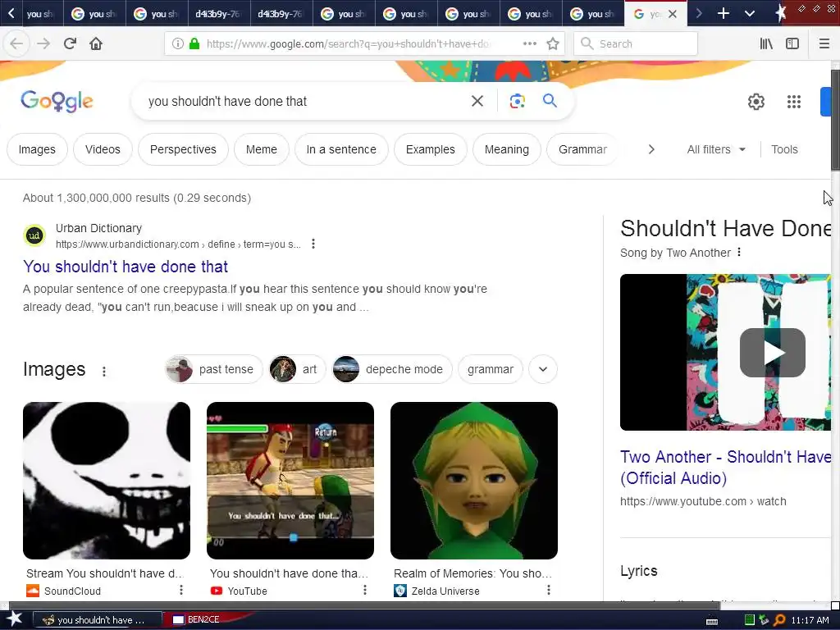Open Zelda Universe image options menu

point(549,590)
